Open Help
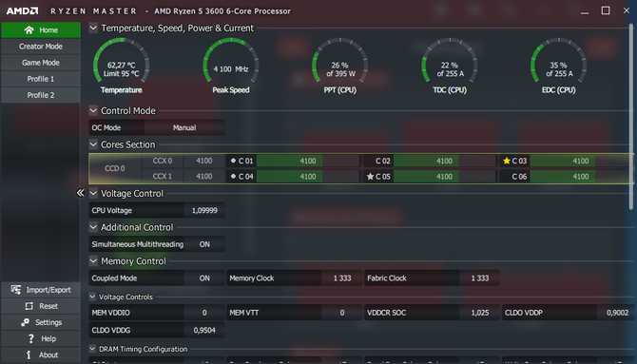This screenshot has height=364, width=637. (41, 338)
